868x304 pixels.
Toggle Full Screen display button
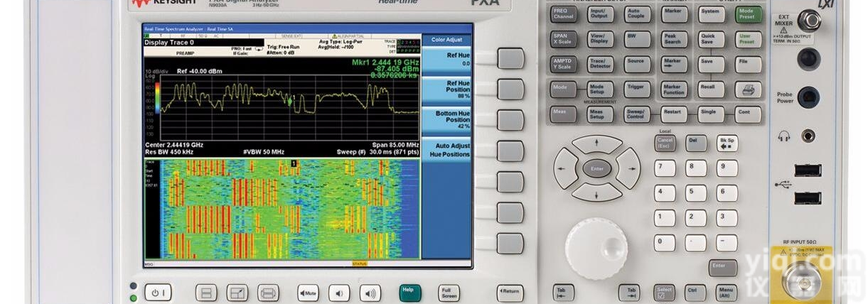449,293
